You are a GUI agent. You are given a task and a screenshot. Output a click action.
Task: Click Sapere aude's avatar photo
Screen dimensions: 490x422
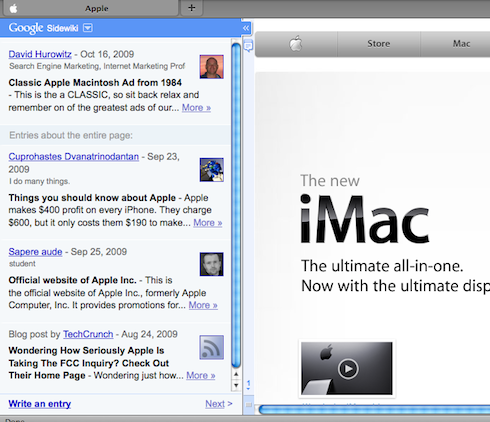pos(212,264)
